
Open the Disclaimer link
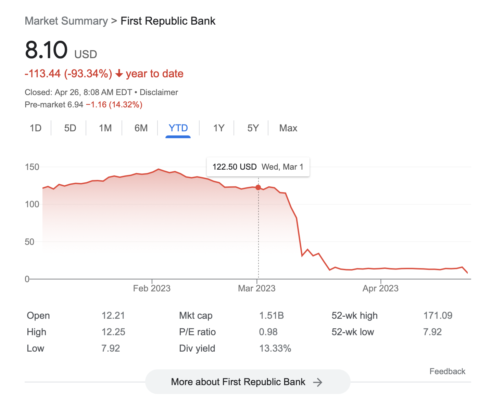(x=159, y=92)
